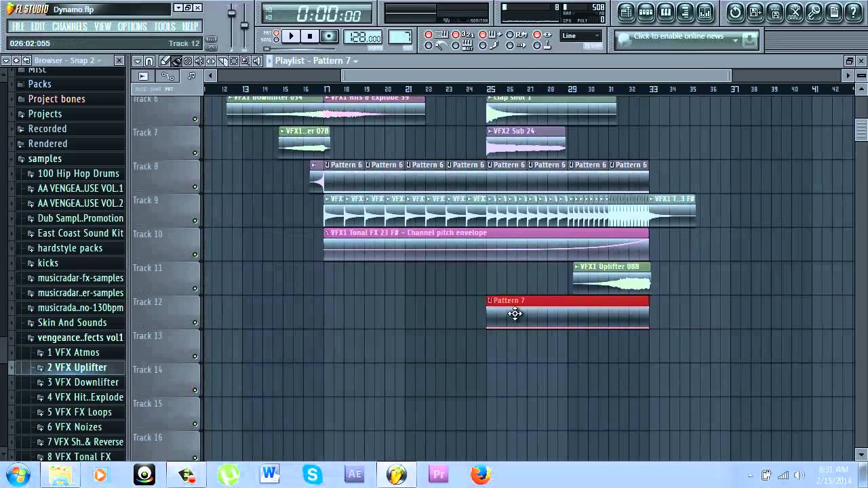Viewport: 868px width, 488px height.
Task: Open the '2 VFX Uplifter' folder
Action: coord(77,367)
